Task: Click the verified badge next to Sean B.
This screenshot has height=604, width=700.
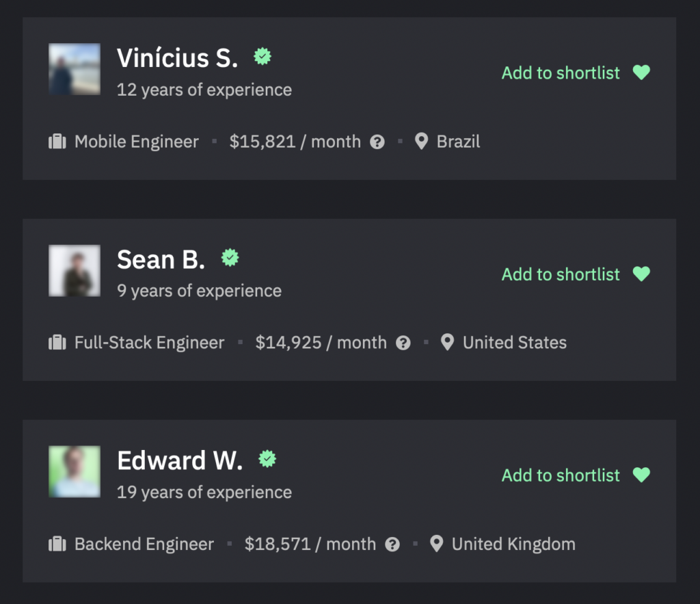Action: coord(230,258)
